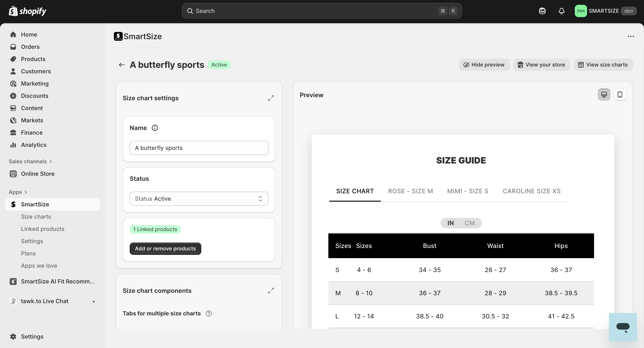Expand the Size chart components panel
The width and height of the screenshot is (644, 348).
[271, 290]
